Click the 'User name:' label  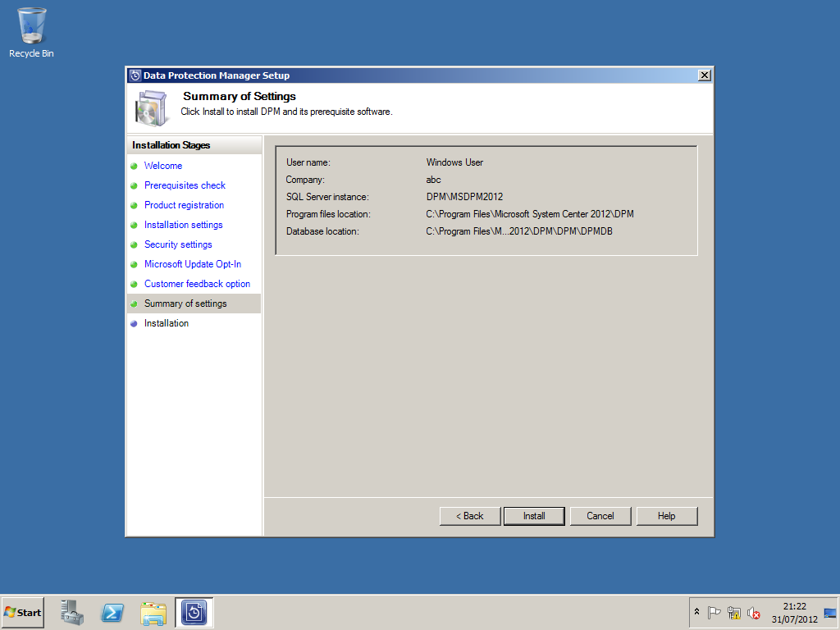click(x=308, y=162)
